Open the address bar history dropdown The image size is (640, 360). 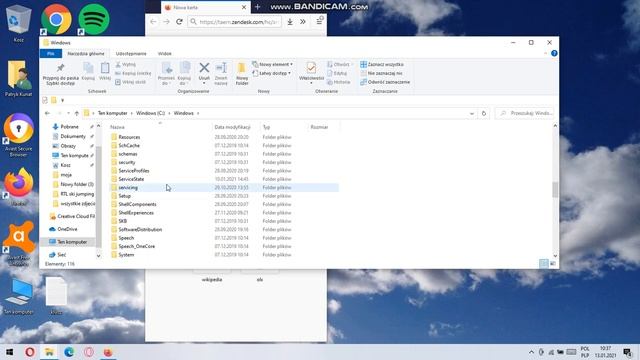click(x=472, y=113)
